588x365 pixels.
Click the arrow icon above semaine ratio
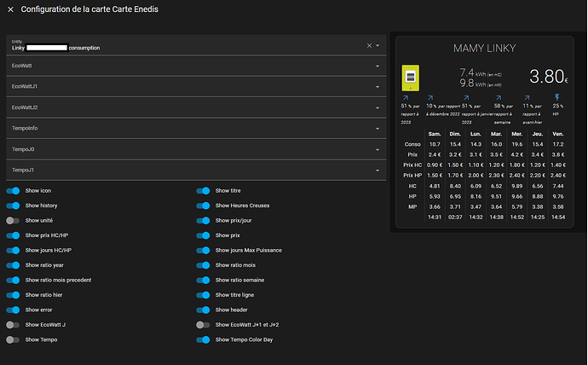pyautogui.click(x=499, y=98)
